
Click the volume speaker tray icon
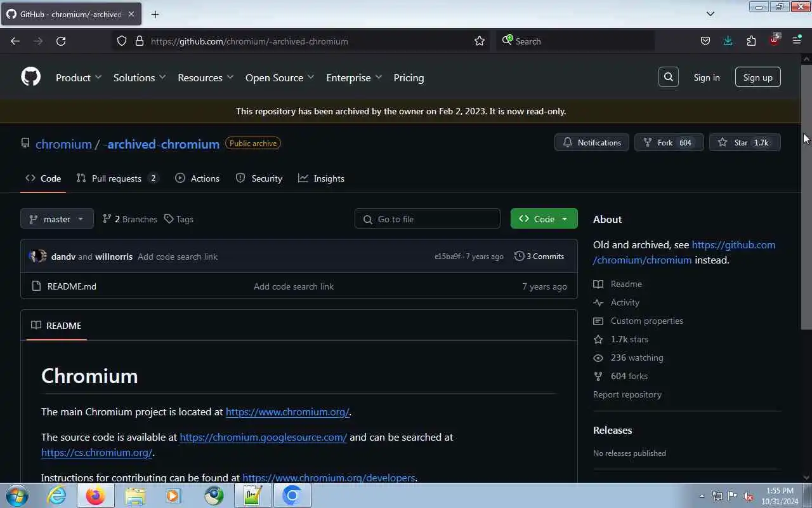coord(748,496)
